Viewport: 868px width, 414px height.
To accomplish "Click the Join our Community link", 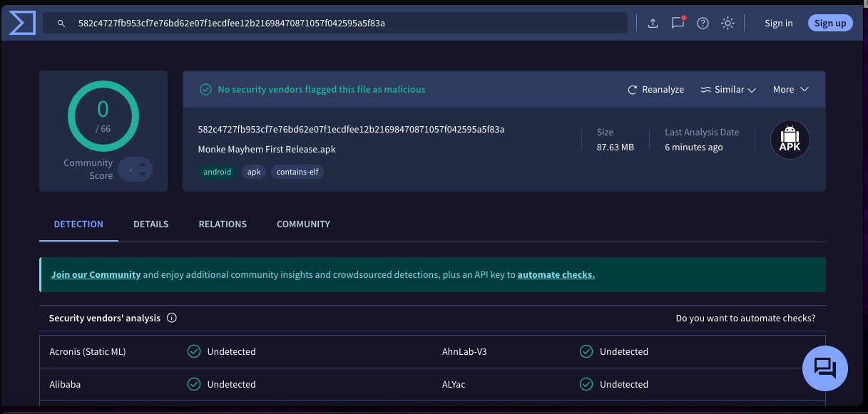I will click(96, 275).
